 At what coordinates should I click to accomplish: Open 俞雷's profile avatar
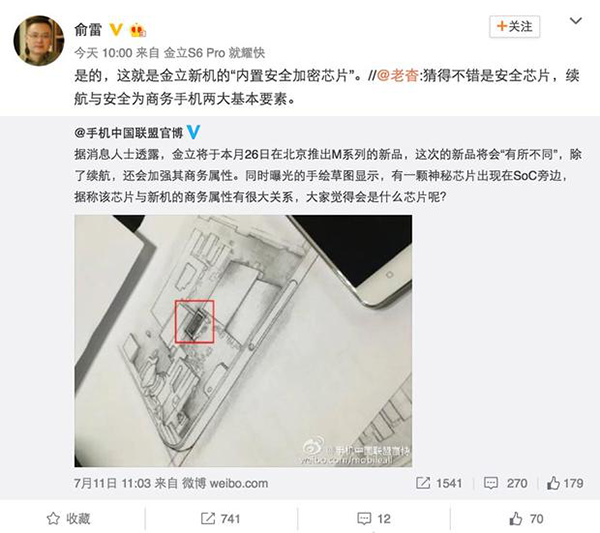click(x=39, y=40)
